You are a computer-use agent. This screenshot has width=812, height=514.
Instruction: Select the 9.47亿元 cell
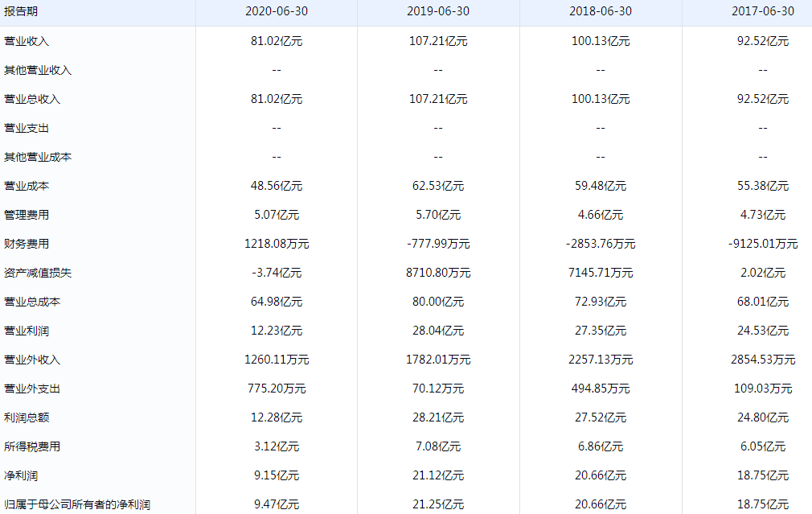click(277, 504)
